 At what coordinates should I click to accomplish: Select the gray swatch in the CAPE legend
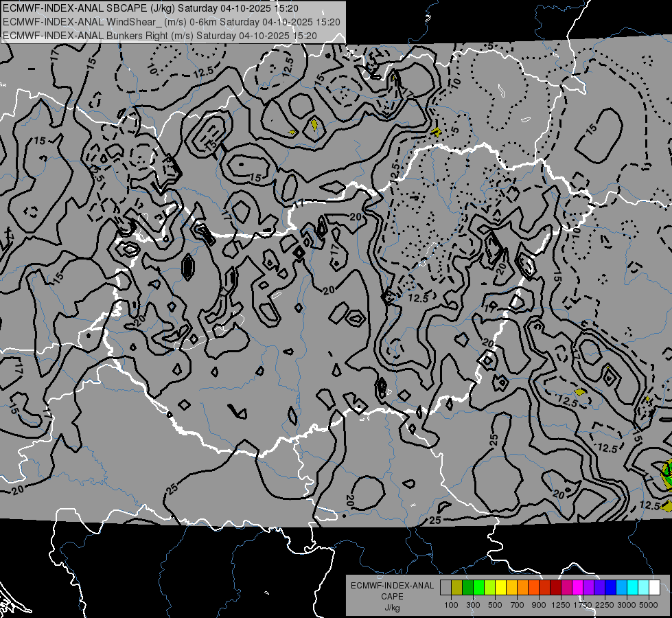point(445,588)
